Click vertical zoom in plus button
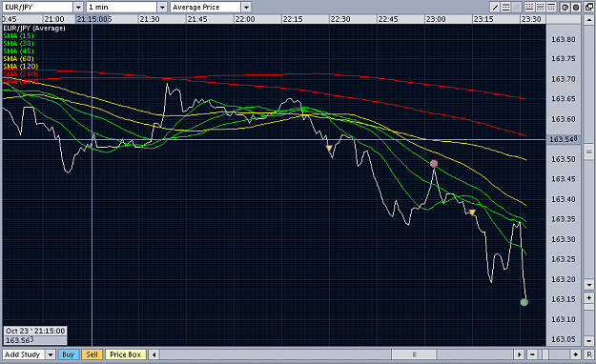Image resolution: width=596 pixels, height=364 pixels. coord(589,298)
